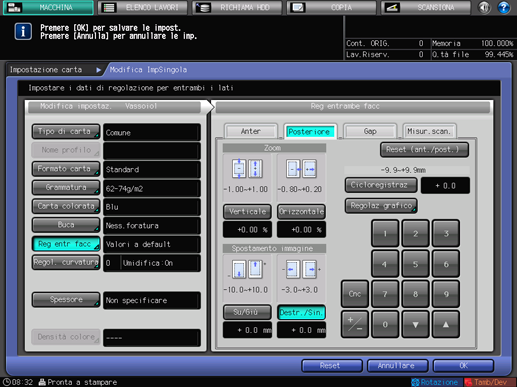
Task: Click the Annullare button
Action: (397, 366)
